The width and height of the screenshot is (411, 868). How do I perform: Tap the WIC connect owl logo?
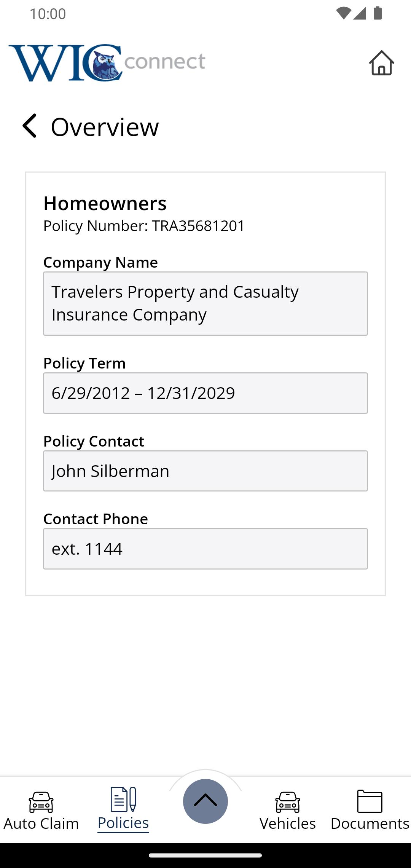(107, 63)
